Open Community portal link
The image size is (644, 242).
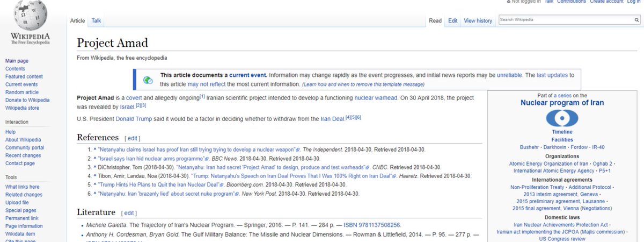pyautogui.click(x=25, y=147)
